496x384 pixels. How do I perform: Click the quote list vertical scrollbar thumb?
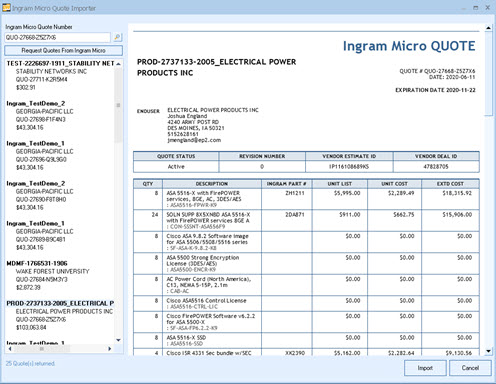(x=118, y=105)
